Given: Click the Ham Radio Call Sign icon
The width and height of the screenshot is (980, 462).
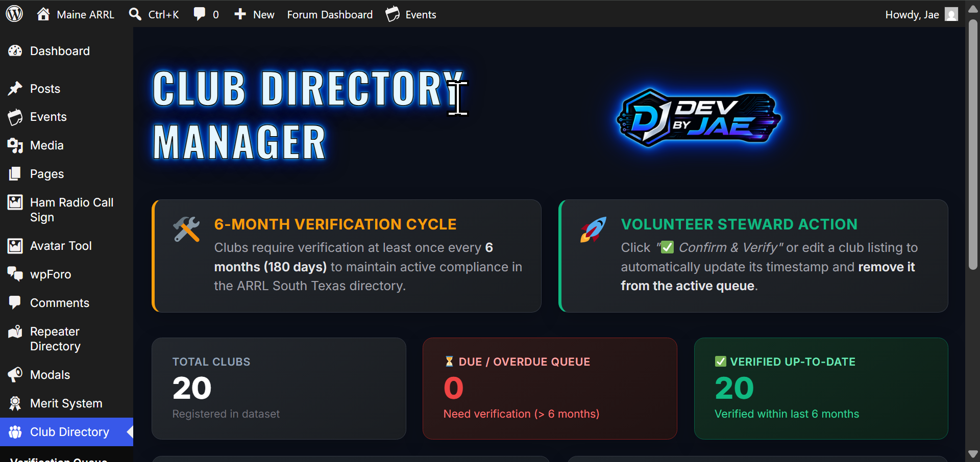Looking at the screenshot, I should [15, 202].
